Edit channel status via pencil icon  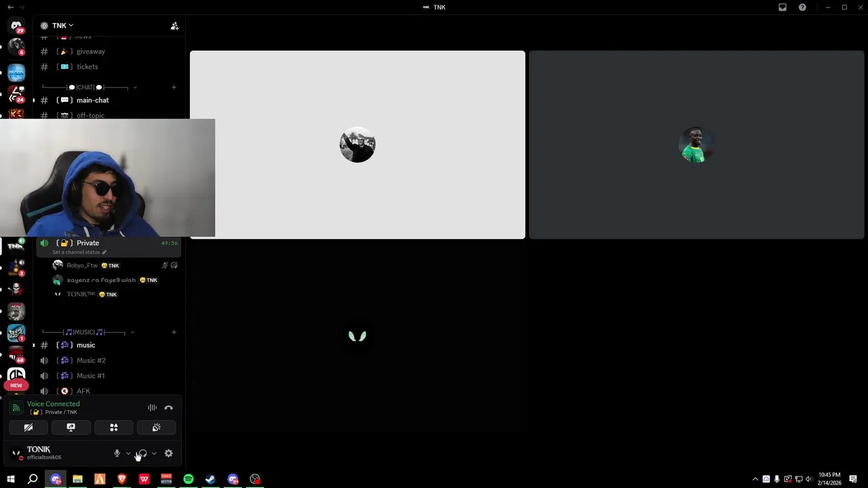[x=104, y=252]
